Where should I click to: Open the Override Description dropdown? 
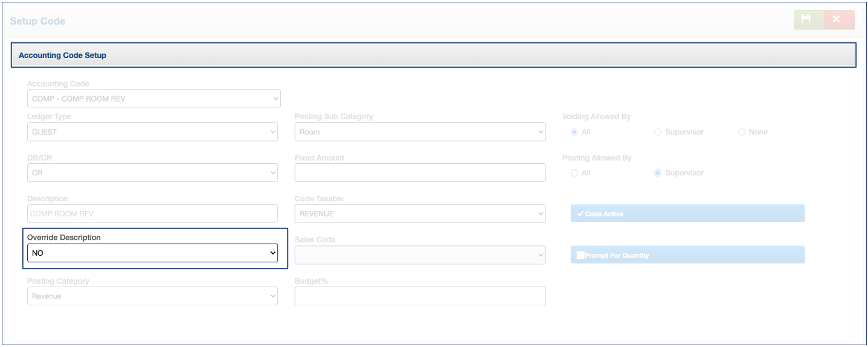click(x=152, y=253)
